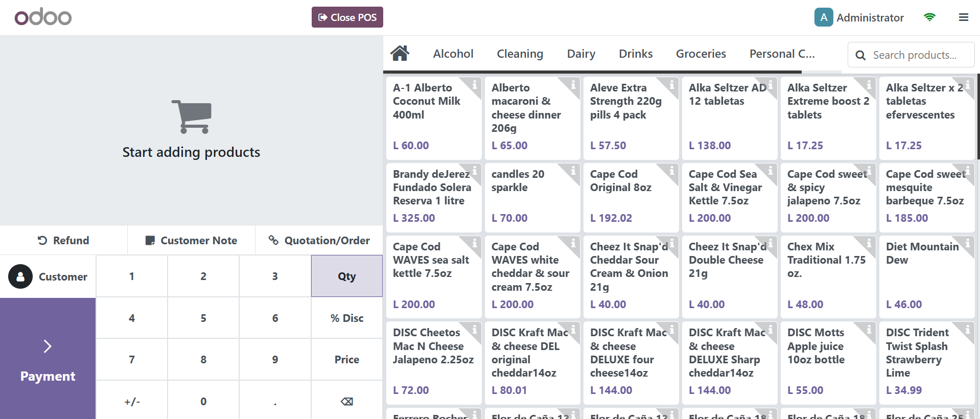Select the Alcohol category tab

453,54
